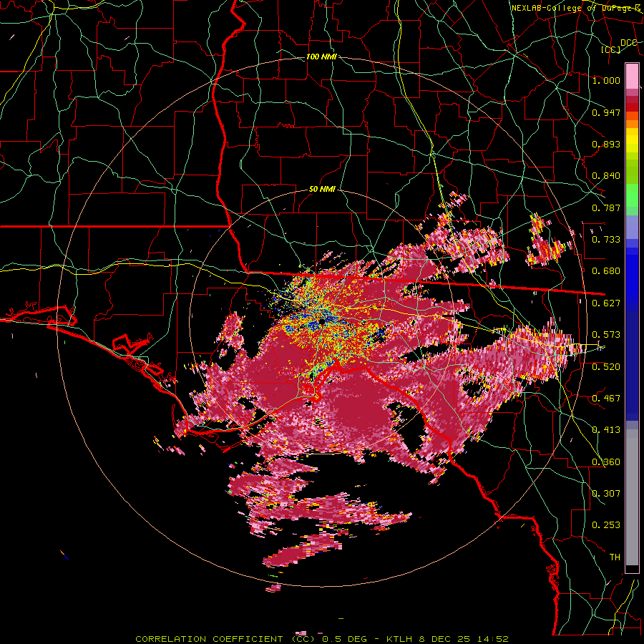The image size is (644, 644).
Task: Click the "14:52" timestamp in the caption
Action: point(493,639)
